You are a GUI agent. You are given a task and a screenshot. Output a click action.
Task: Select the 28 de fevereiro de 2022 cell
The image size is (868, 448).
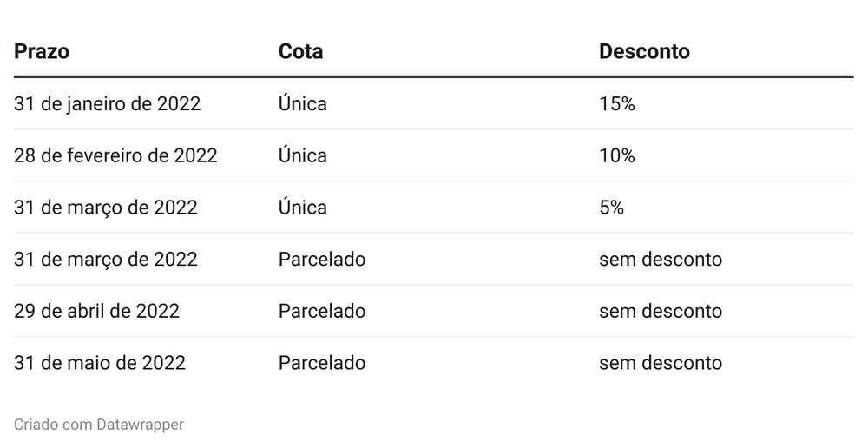(x=115, y=156)
